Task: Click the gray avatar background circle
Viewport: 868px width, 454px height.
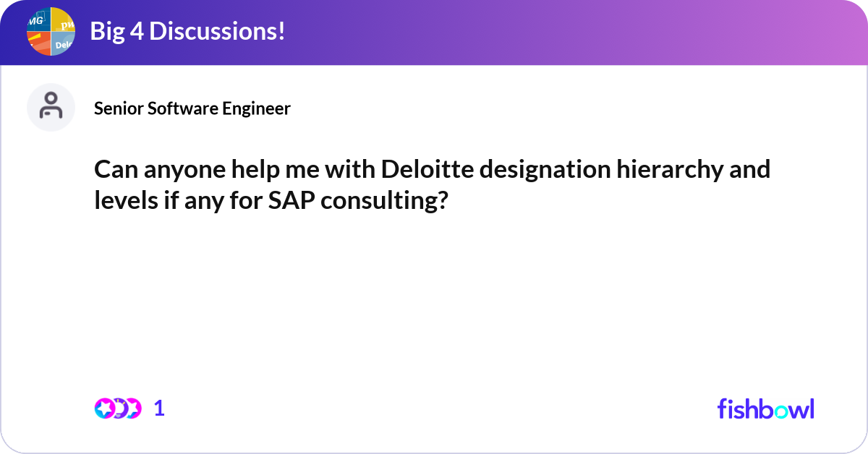Action: pyautogui.click(x=51, y=106)
